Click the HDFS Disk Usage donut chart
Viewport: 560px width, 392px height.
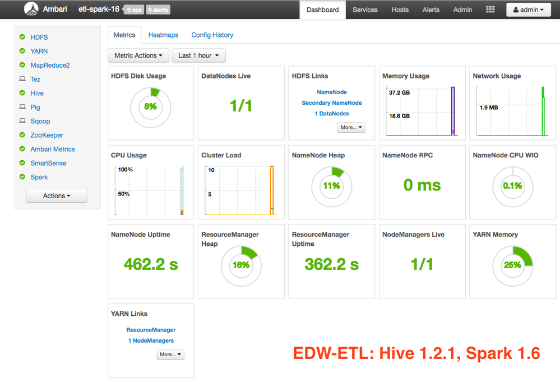150,108
